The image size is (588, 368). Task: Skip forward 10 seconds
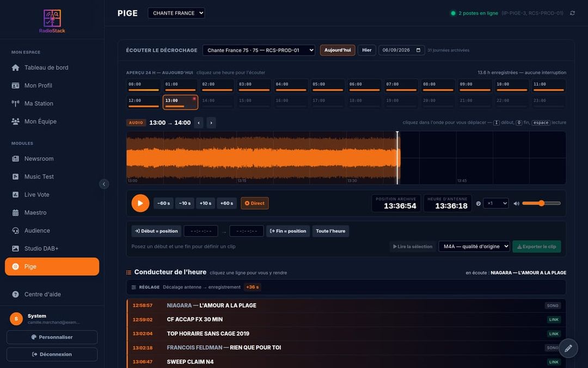coord(205,203)
